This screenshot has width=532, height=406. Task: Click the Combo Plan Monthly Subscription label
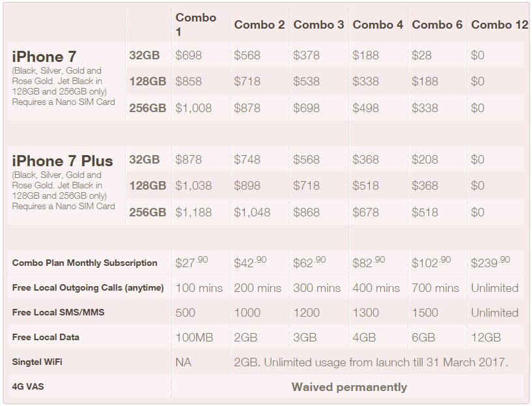[85, 263]
